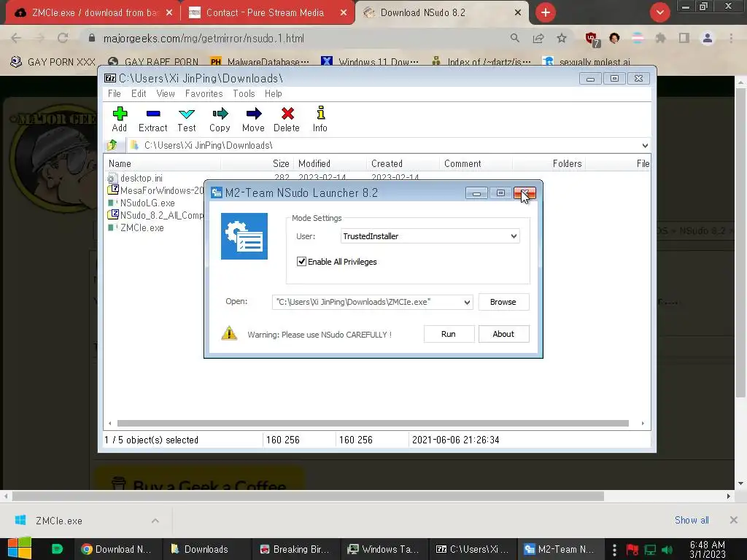Click the green chat taskbar icon
The image size is (747, 560).
[57, 549]
